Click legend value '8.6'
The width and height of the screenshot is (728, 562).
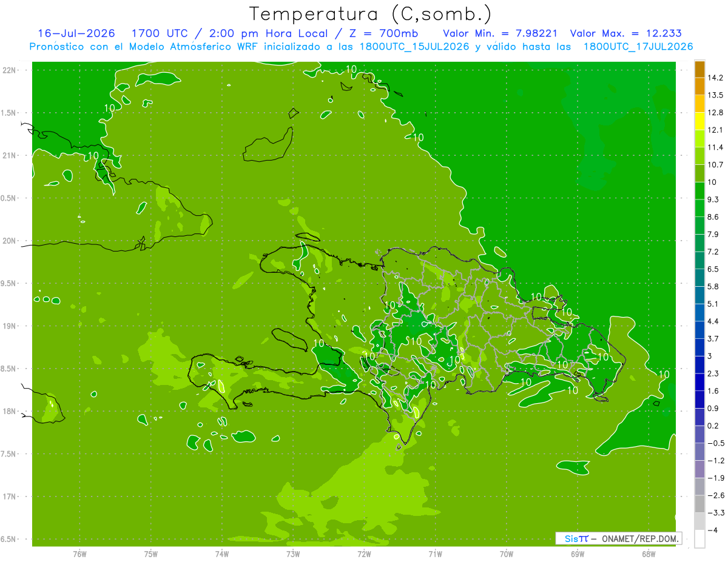[713, 216]
